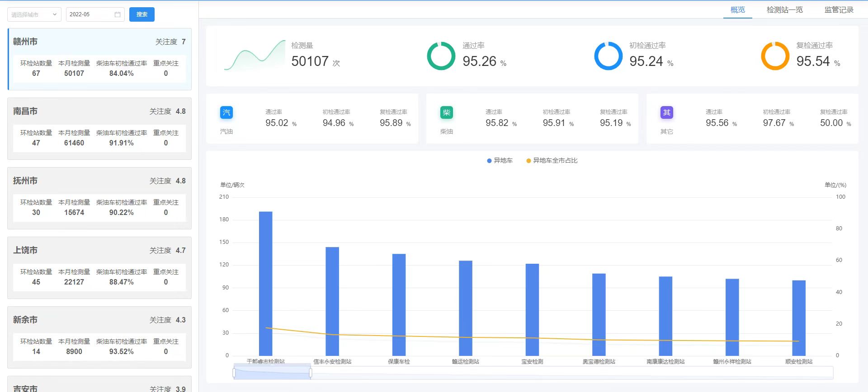The height and width of the screenshot is (392, 868).
Task: Click the 单位/(%) right axis label
Action: click(x=835, y=185)
